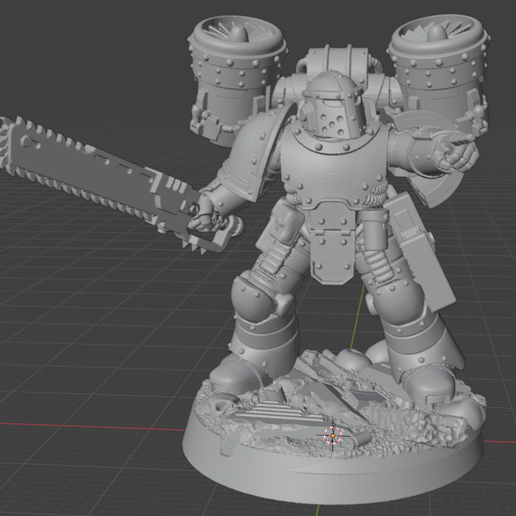Click the holstered case on figure's hip
This screenshot has height=516, width=516.
pos(422,253)
